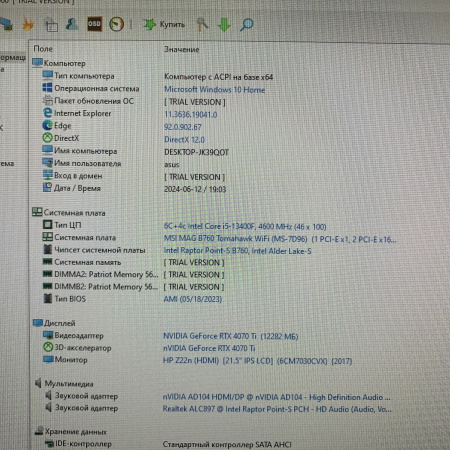The width and height of the screenshot is (450, 450).
Task: Click the Поле column header
Action: click(43, 49)
